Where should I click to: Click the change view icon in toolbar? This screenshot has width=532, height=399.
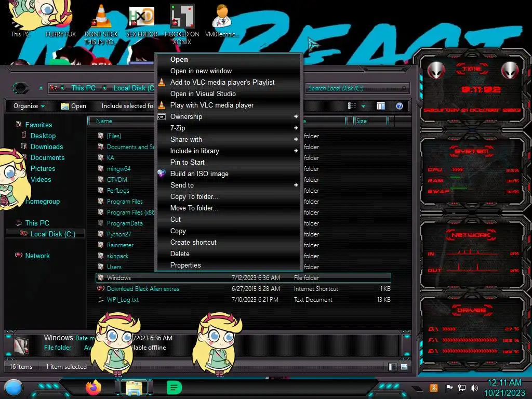pyautogui.click(x=352, y=106)
